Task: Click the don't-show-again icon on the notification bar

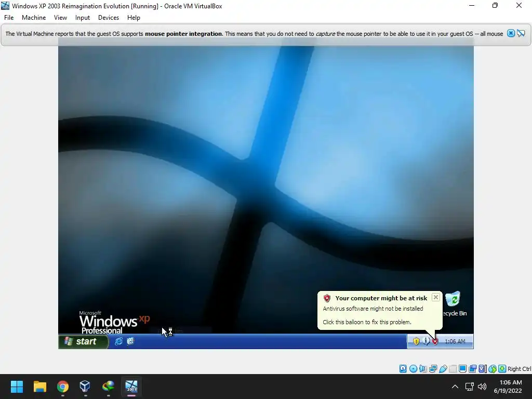Action: pyautogui.click(x=521, y=33)
